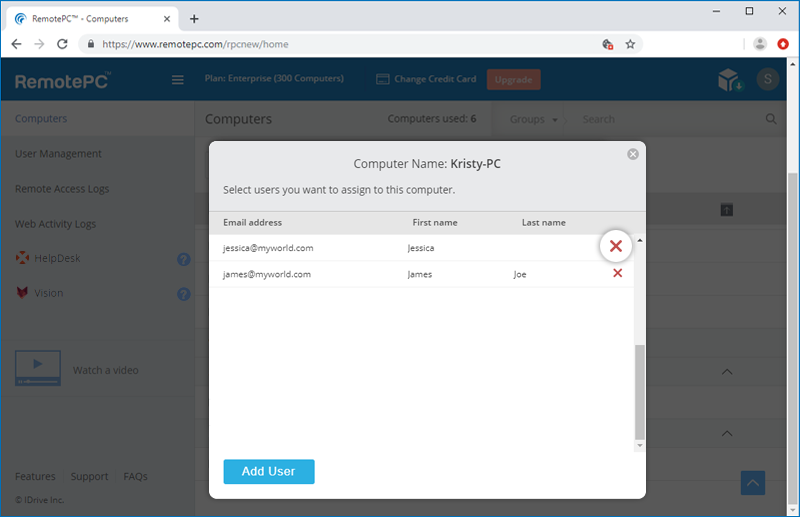The width and height of the screenshot is (800, 517).
Task: Open the FAQs footer link
Action: point(135,476)
